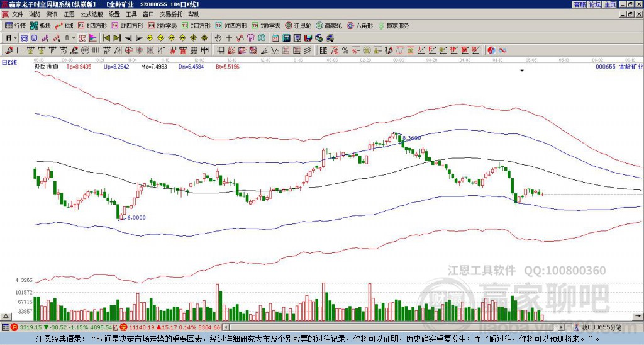The width and height of the screenshot is (644, 345).
Task: Open the 江恩 menu
Action: coord(69,14)
